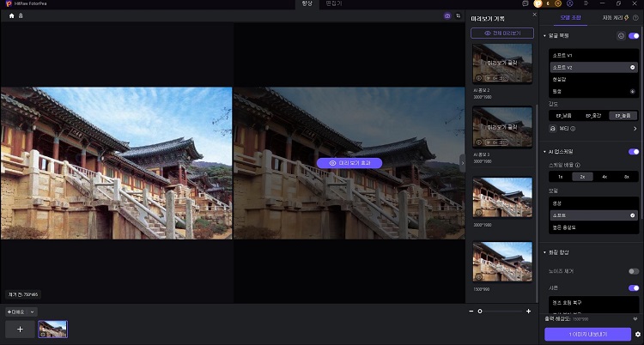
Task: Open the feedback message icon in title bar
Action: (x=526, y=3)
